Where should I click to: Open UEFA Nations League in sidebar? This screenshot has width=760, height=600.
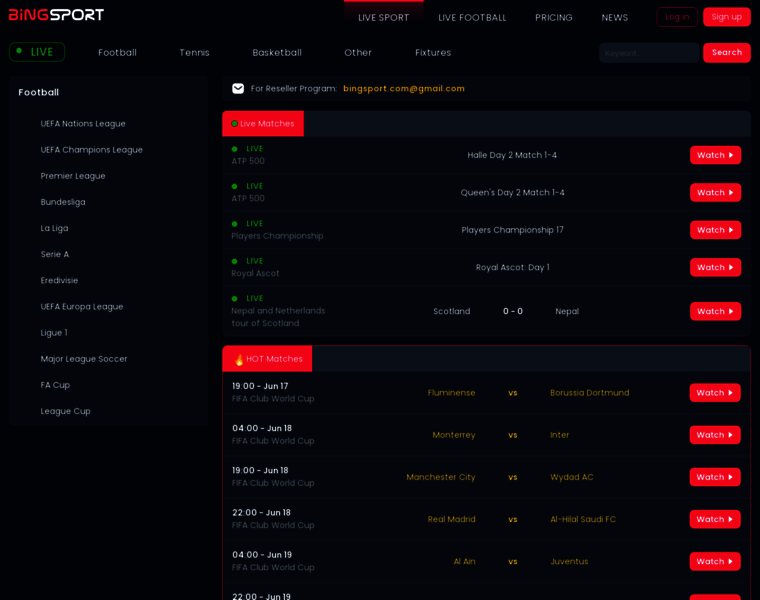click(x=83, y=124)
